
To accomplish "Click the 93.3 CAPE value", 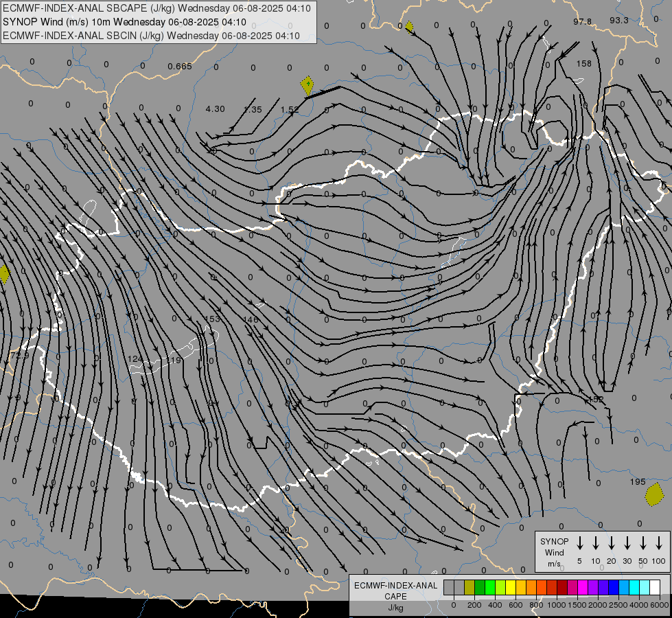I will (x=619, y=20).
